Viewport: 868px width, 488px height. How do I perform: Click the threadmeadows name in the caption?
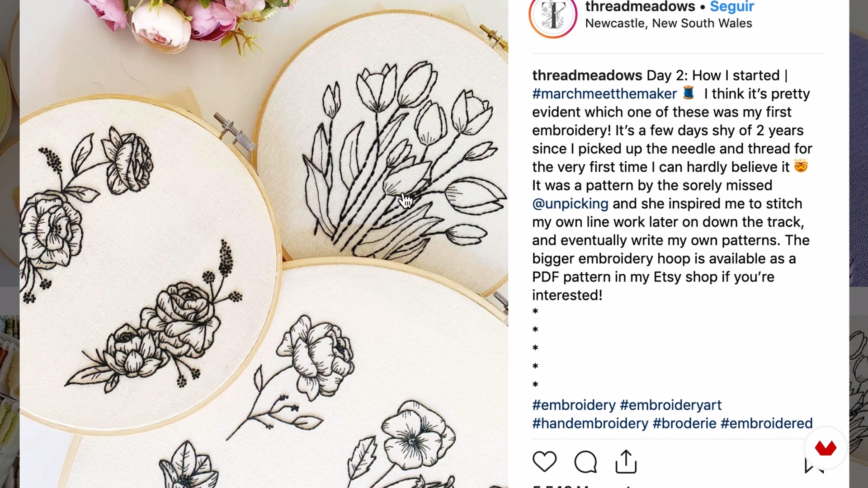tap(587, 75)
